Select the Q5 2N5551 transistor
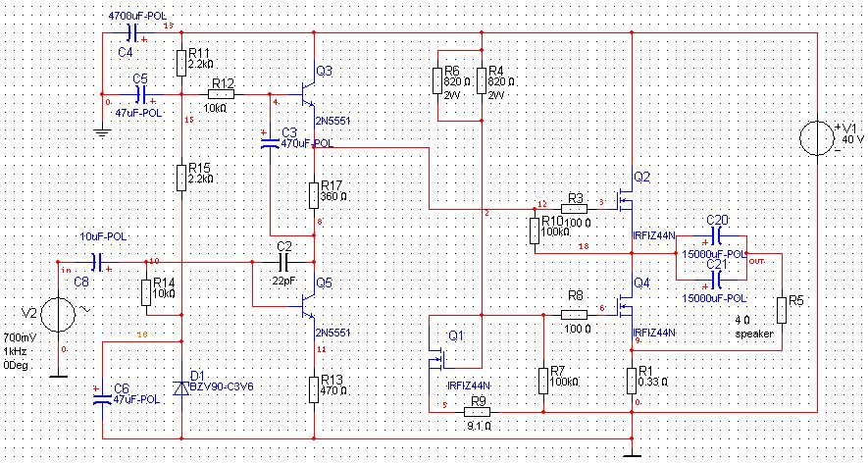The image size is (868, 463). click(x=307, y=305)
